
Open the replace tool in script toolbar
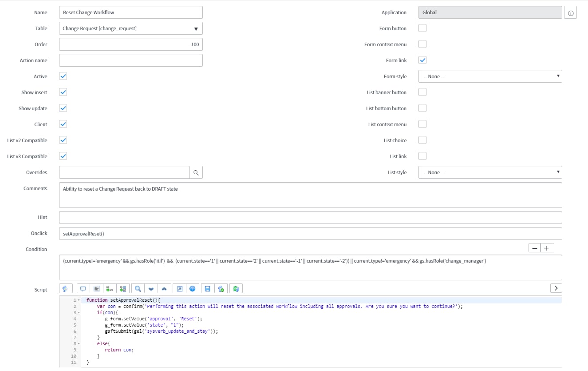109,289
